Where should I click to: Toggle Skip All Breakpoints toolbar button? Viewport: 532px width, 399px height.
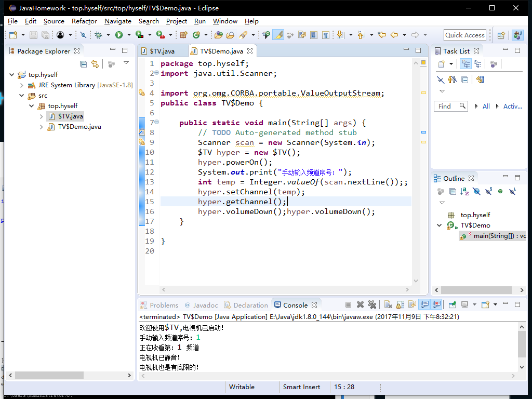84,35
